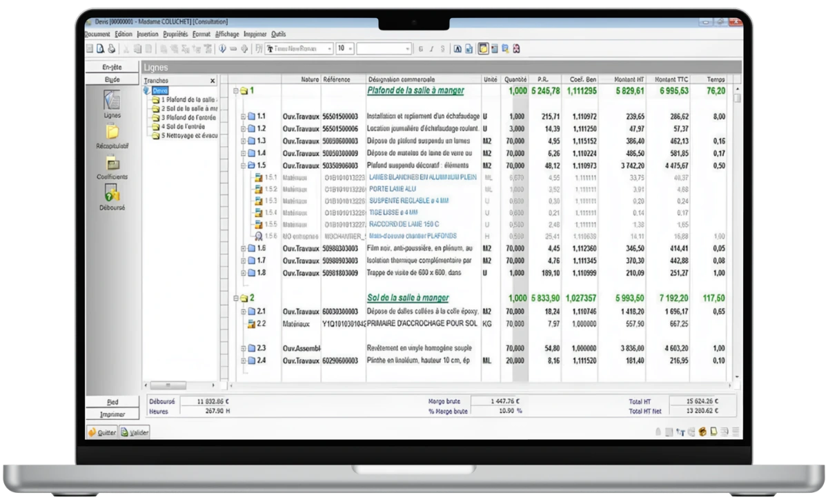Open the empty style combo box
828x504 pixels.
384,49
